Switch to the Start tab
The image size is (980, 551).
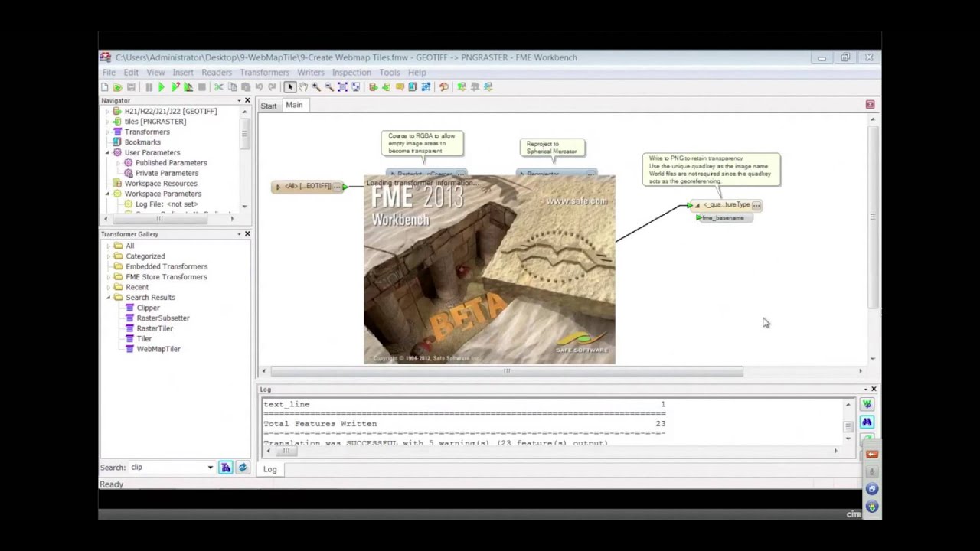[269, 106]
